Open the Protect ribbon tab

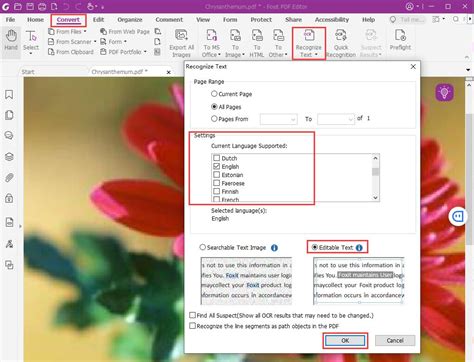pyautogui.click(x=261, y=20)
